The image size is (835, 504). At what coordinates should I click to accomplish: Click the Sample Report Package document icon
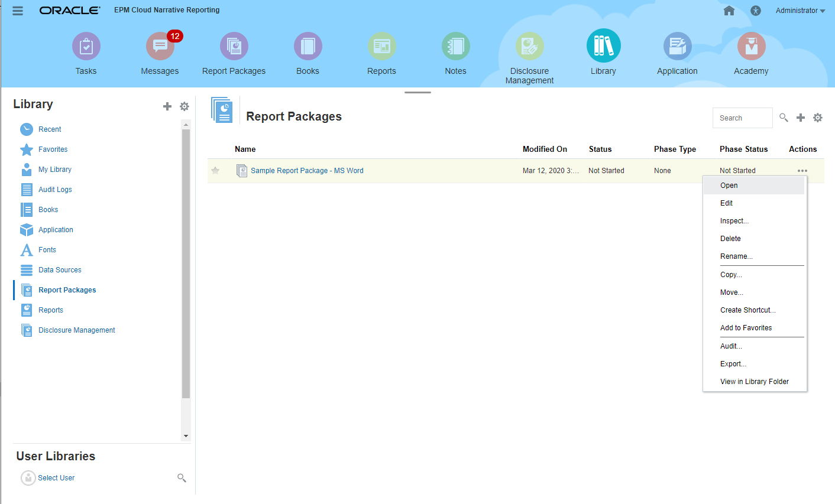coord(242,171)
